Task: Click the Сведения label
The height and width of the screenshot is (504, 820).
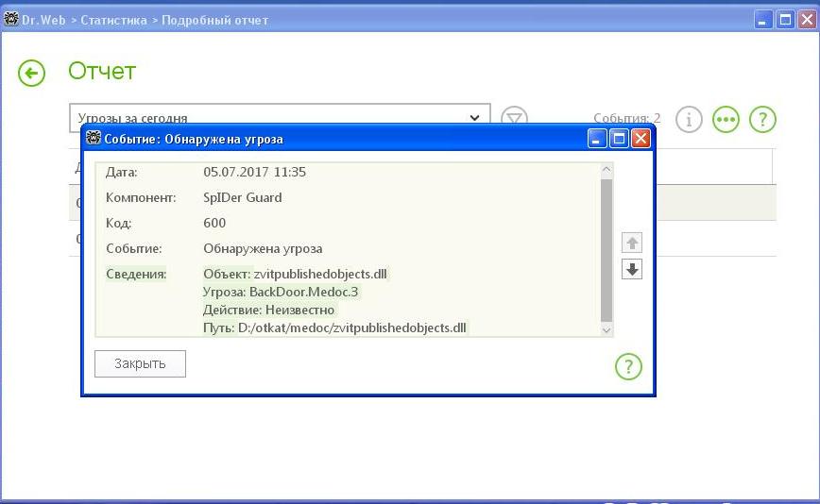Action: 136,274
